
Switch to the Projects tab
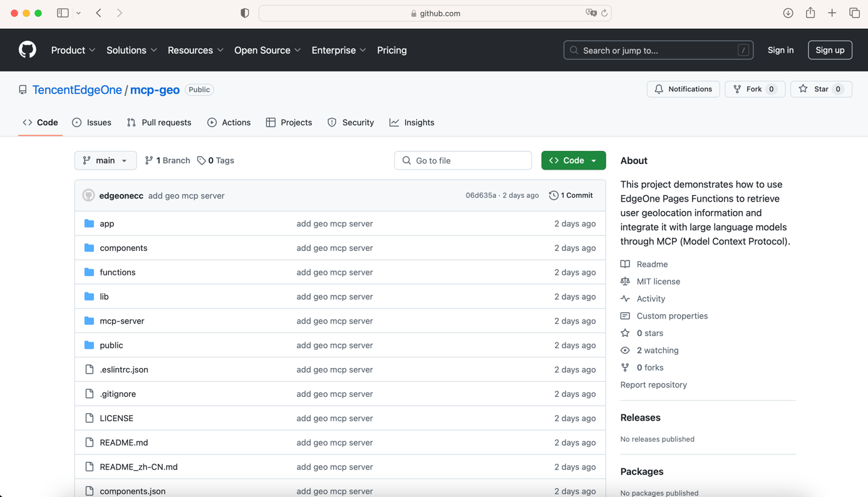289,123
